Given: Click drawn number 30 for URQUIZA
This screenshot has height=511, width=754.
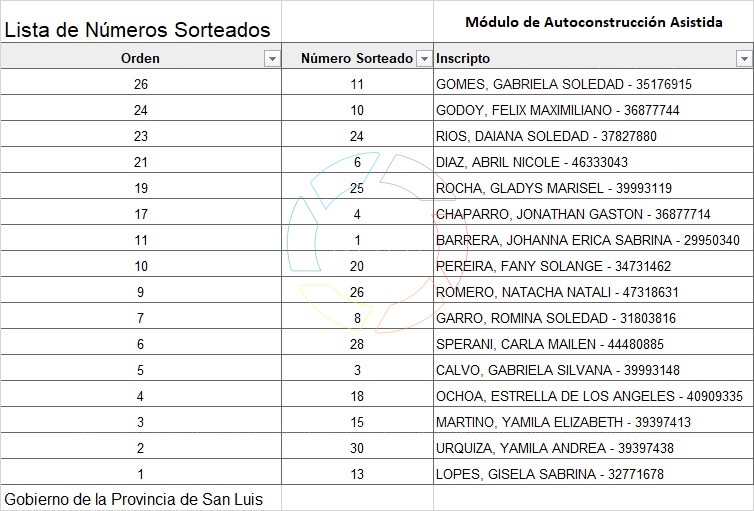Looking at the screenshot, I should tap(357, 448).
